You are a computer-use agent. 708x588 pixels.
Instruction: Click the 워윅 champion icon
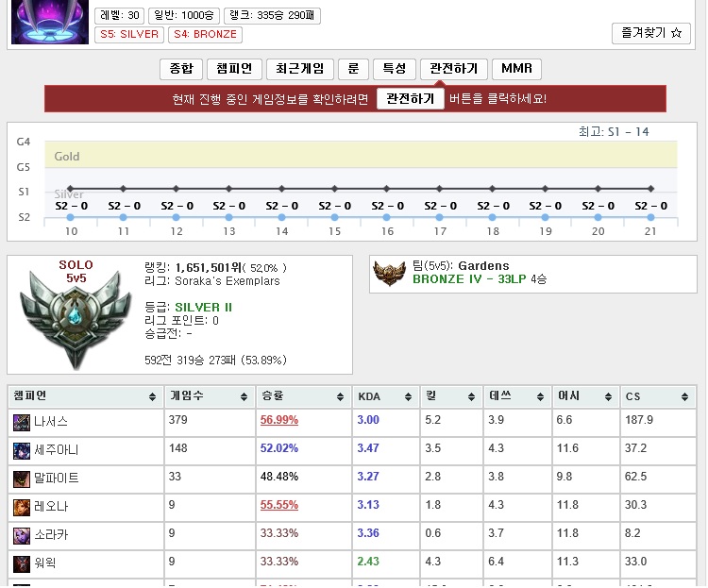[x=21, y=563]
